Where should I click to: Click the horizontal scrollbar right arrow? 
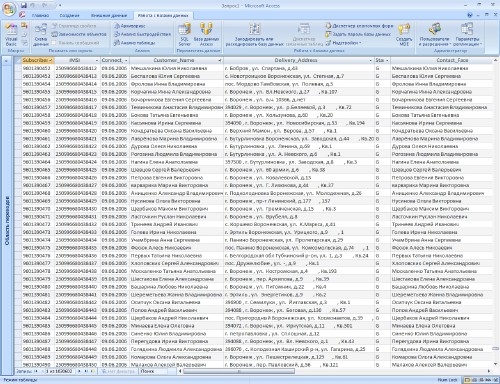click(x=489, y=371)
